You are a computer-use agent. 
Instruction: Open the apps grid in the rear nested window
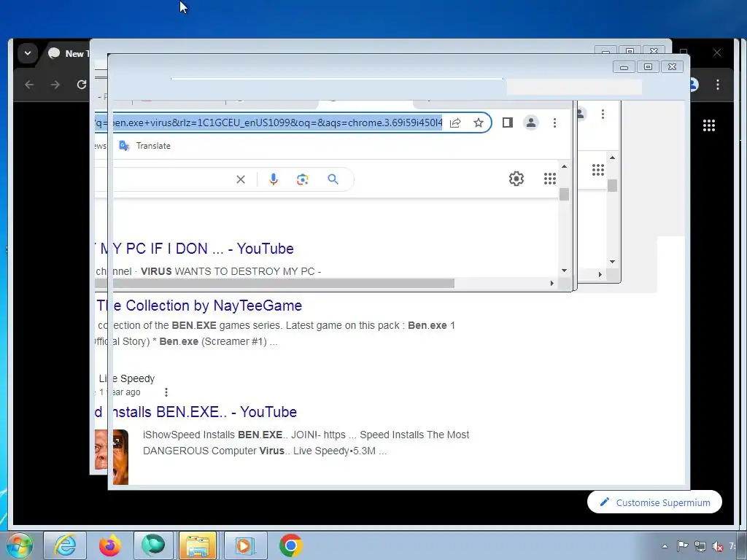598,169
